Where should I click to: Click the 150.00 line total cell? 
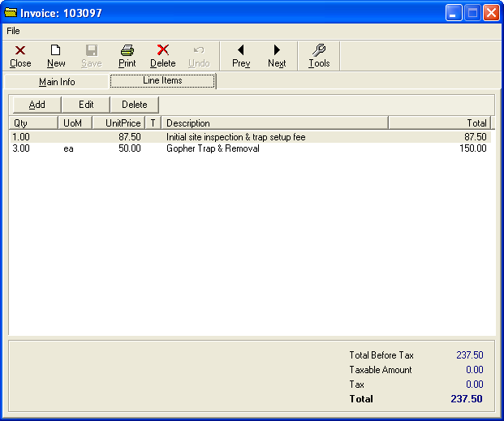click(473, 148)
